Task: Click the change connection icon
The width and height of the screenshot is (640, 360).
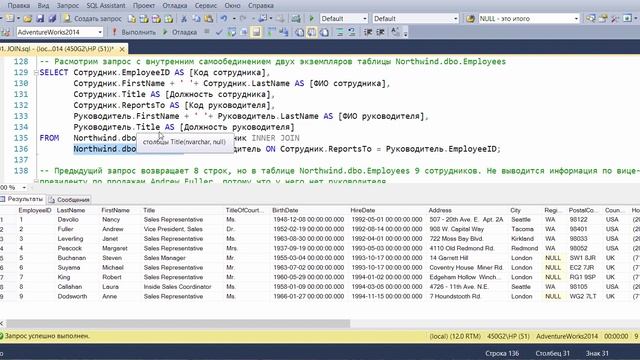Action: 6,32
